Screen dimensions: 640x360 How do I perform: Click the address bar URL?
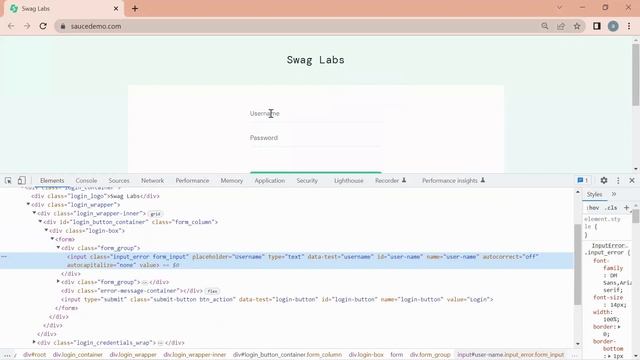96,26
